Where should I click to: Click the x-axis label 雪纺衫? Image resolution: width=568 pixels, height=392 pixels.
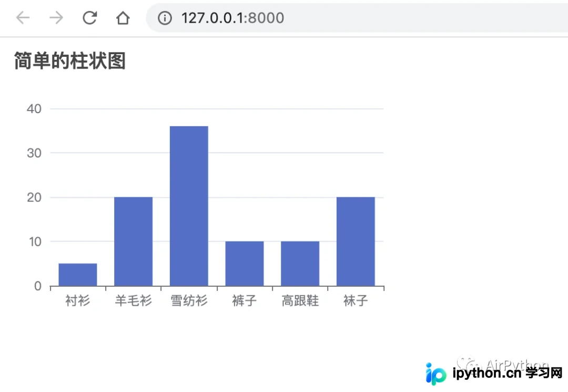[189, 300]
